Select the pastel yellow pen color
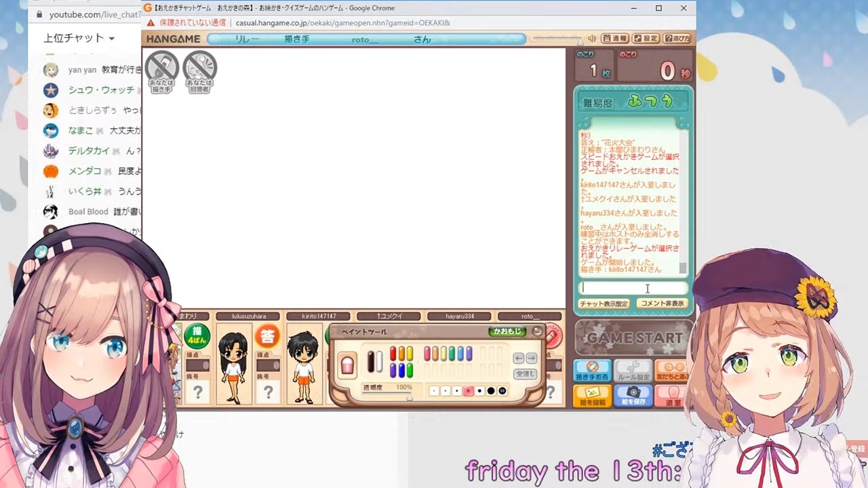Screen dimensions: 868x488 pyautogui.click(x=443, y=354)
